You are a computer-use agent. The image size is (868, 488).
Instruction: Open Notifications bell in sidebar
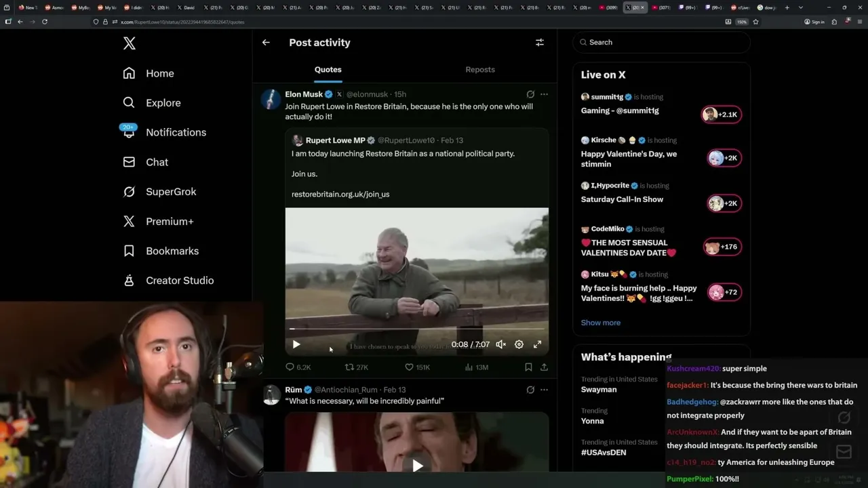[129, 132]
